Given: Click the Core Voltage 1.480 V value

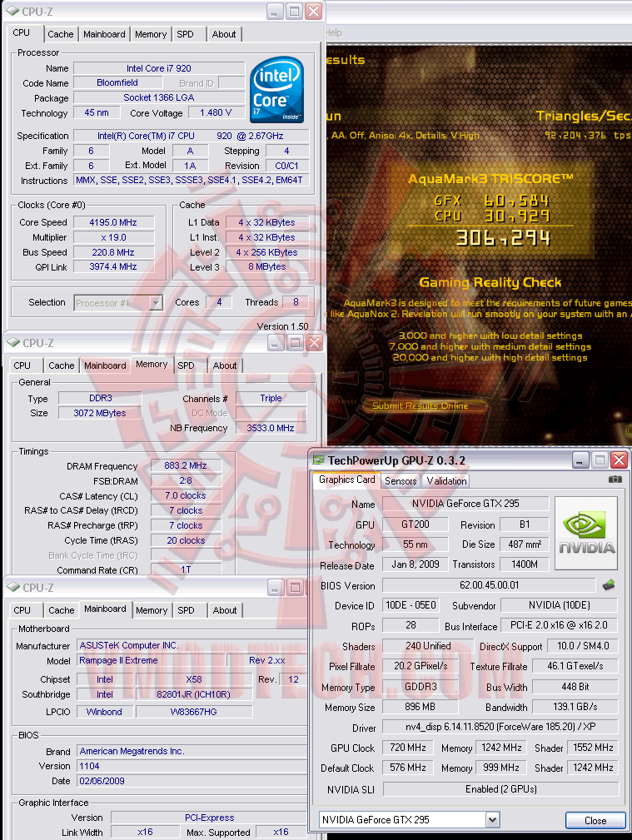Looking at the screenshot, I should 216,112.
